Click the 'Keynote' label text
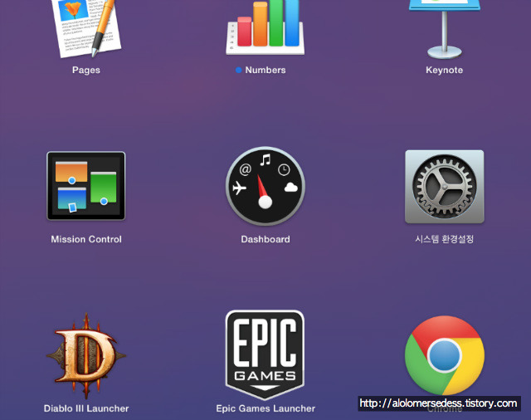The image size is (531, 420). (445, 70)
